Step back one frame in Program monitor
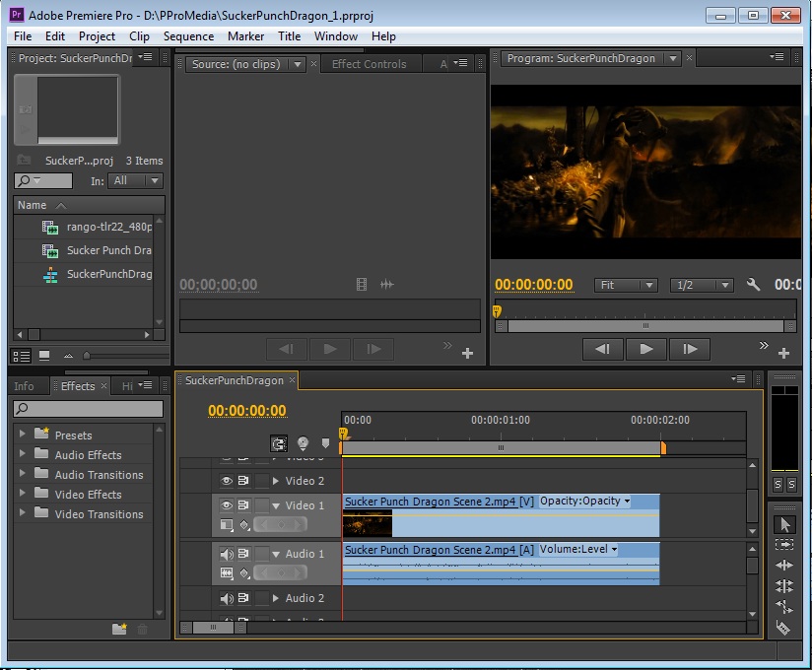Viewport: 812px width, 670px height. click(602, 349)
